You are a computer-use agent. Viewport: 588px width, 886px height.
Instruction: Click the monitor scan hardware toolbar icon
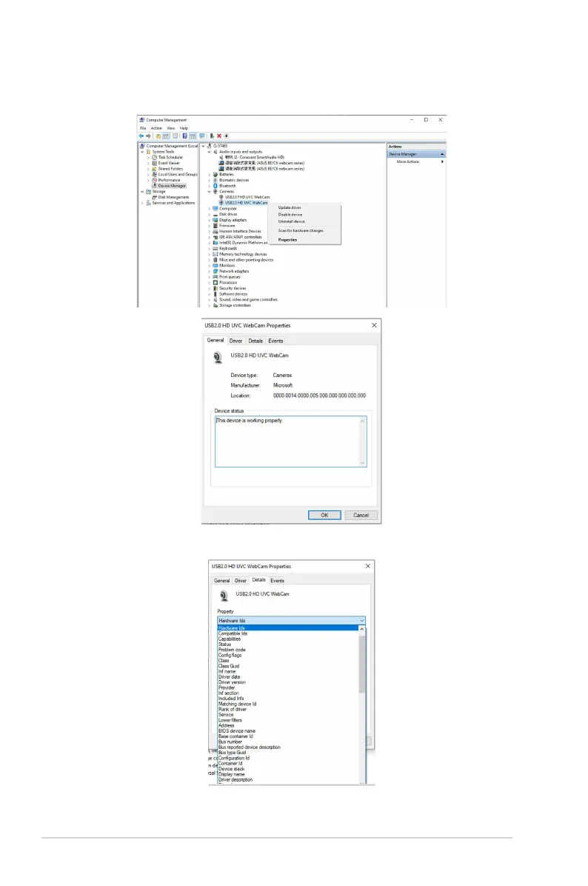click(201, 136)
